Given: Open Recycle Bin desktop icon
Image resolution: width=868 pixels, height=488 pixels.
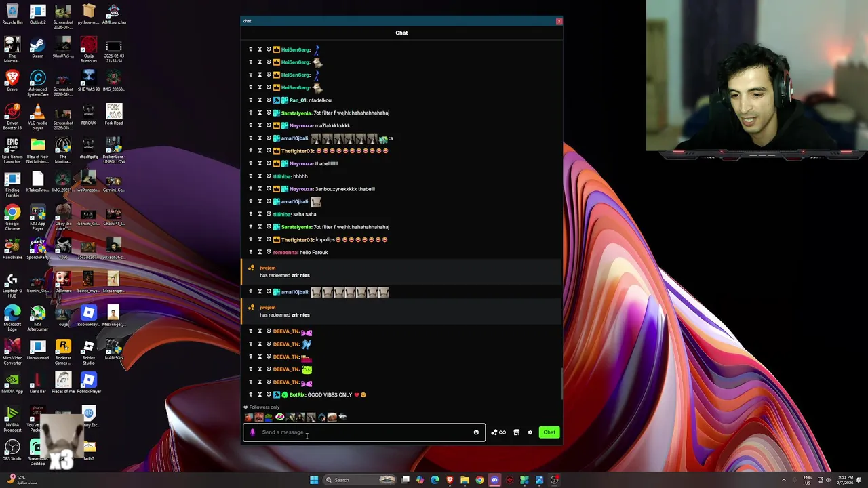Looking at the screenshot, I should click(x=12, y=14).
